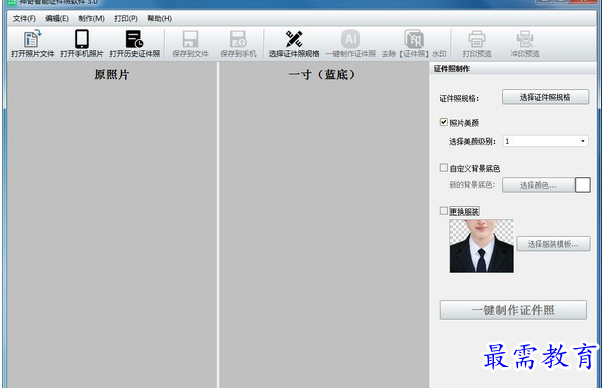Open the 制作(M) menu
The image size is (605, 388).
(91, 18)
